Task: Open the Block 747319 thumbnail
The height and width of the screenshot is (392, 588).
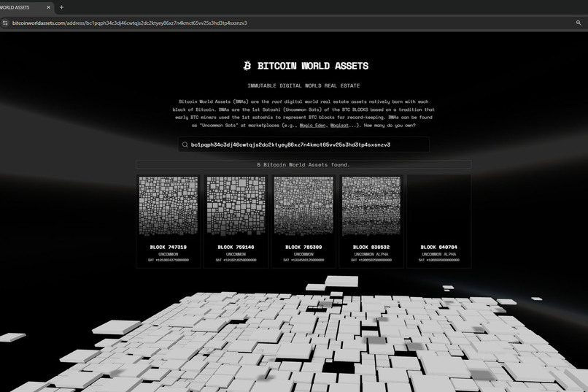Action: pyautogui.click(x=169, y=206)
